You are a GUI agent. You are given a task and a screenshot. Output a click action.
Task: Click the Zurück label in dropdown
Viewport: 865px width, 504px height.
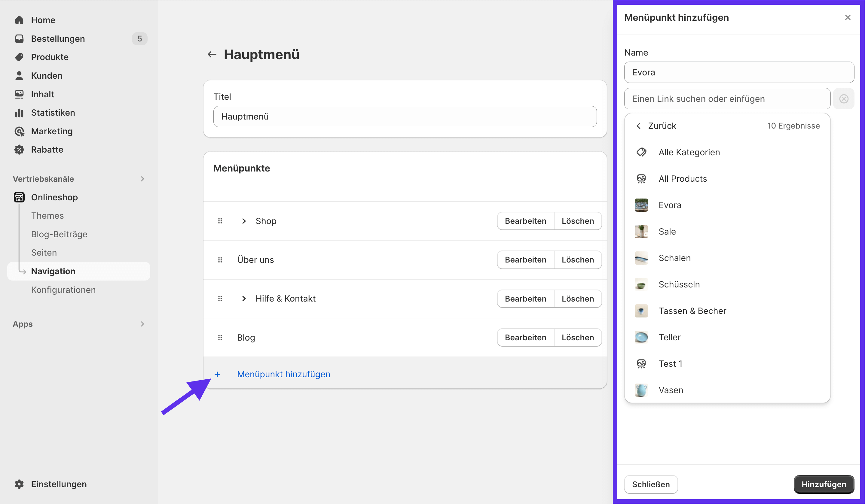(662, 126)
